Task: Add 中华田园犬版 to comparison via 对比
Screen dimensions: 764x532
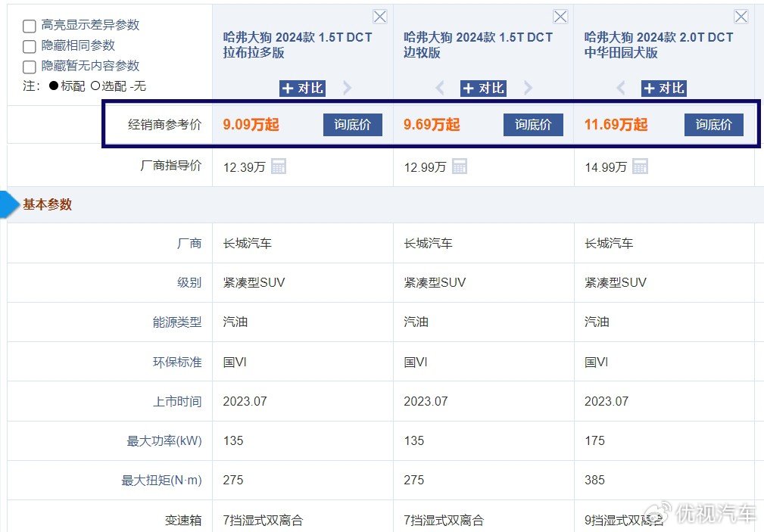Action: coord(663,89)
